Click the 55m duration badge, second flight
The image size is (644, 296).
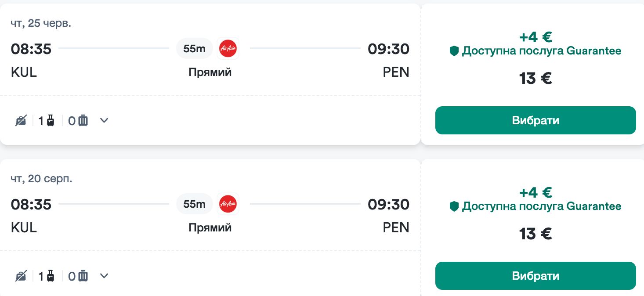(x=194, y=204)
